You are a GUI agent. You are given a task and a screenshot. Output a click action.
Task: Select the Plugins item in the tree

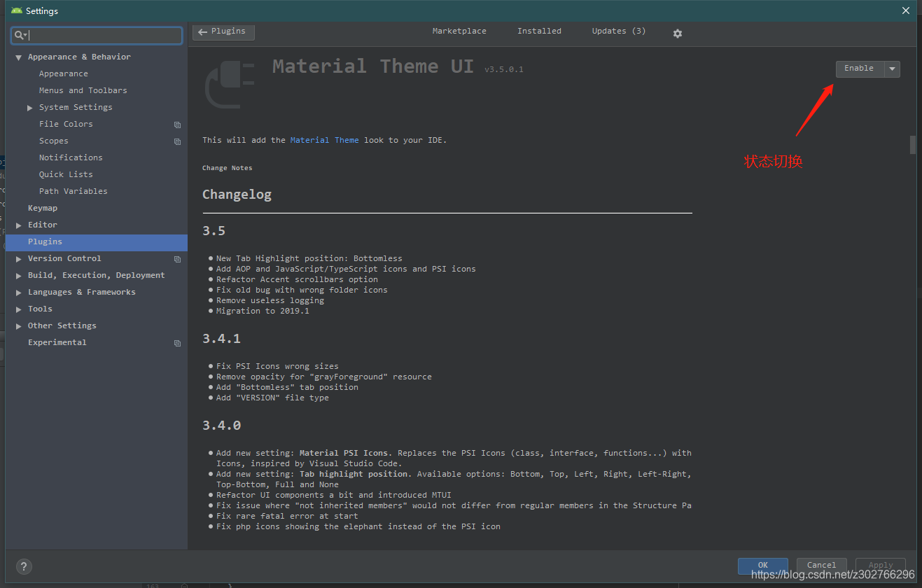tap(97, 242)
